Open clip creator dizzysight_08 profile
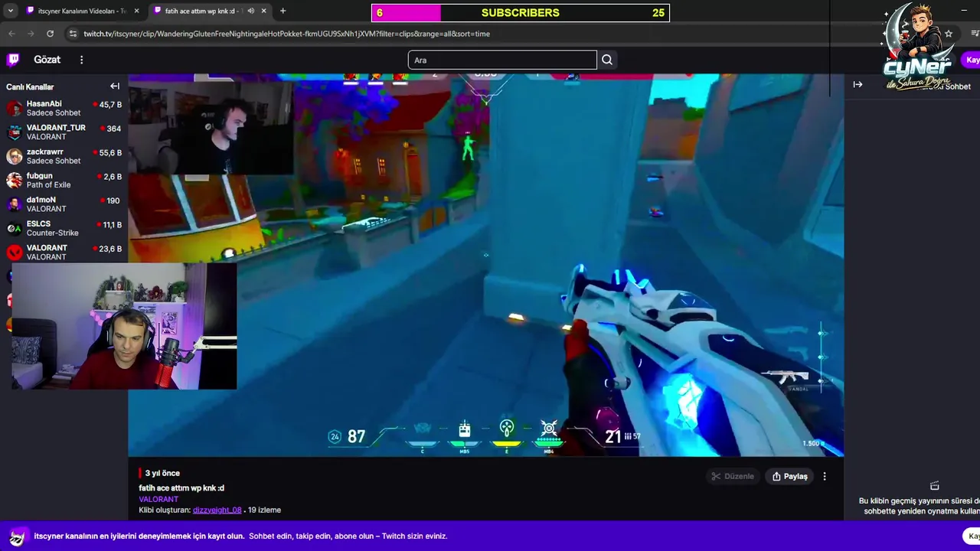The width and height of the screenshot is (980, 551). 217,510
